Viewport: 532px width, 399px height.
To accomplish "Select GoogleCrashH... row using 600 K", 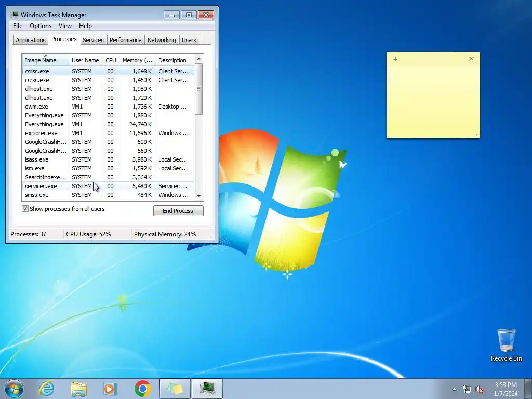I will click(108, 142).
